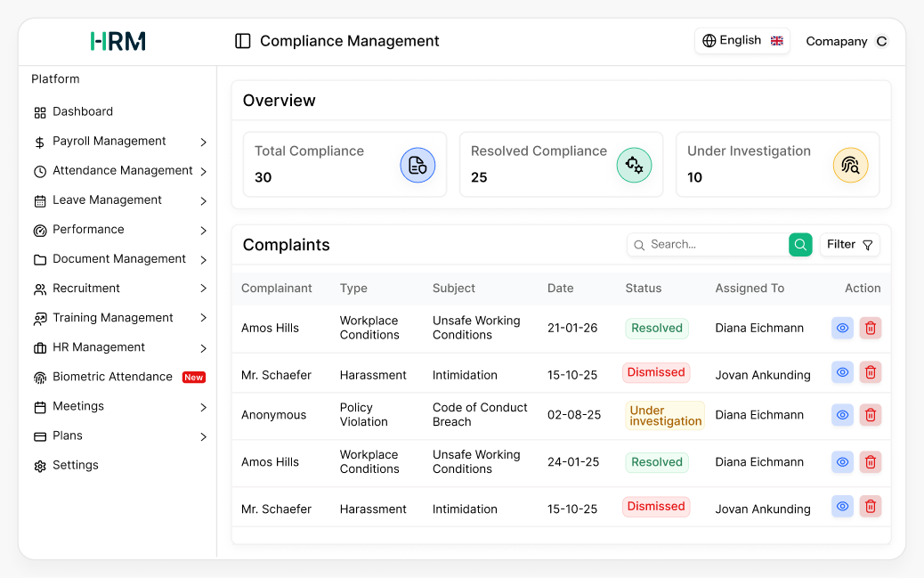
Task: Expand the Attendance Management section
Action: [204, 170]
